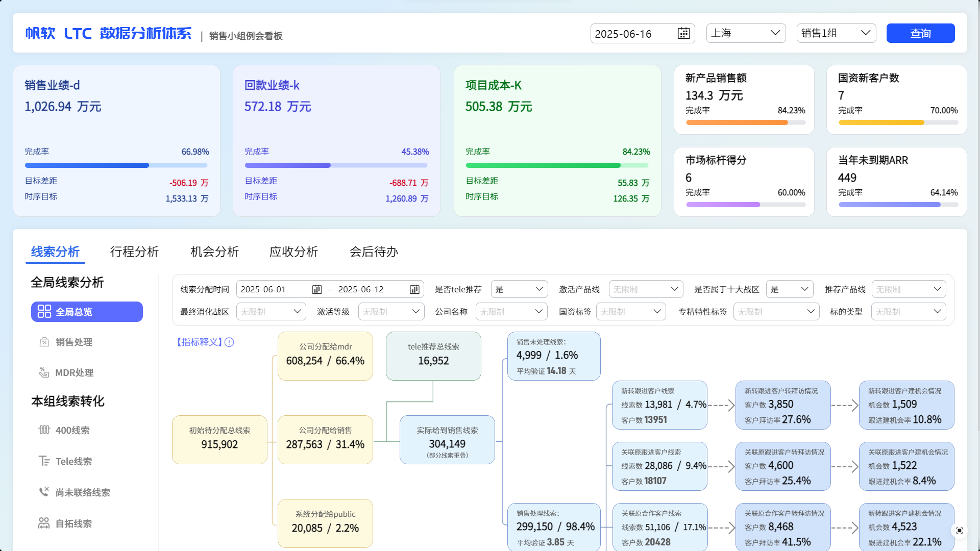Open the start date calendar for 2025-06-01
980x551 pixels.
tap(316, 290)
